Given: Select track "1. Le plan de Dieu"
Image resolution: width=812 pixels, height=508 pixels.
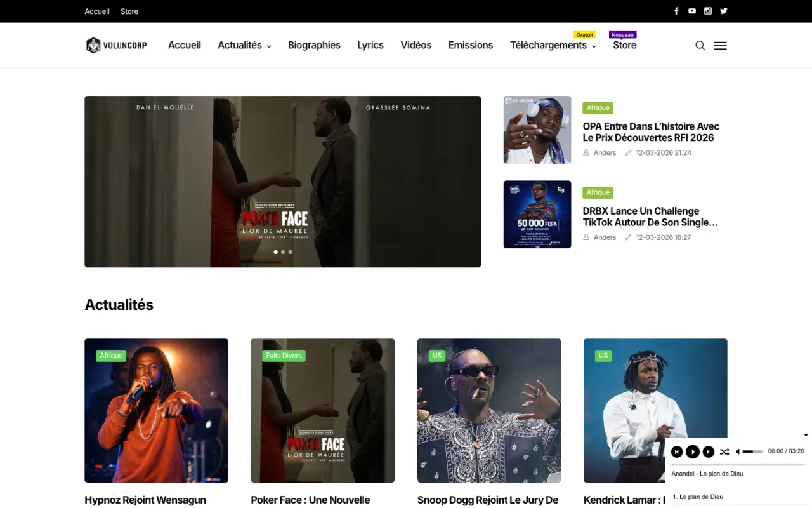Looking at the screenshot, I should click(x=698, y=497).
